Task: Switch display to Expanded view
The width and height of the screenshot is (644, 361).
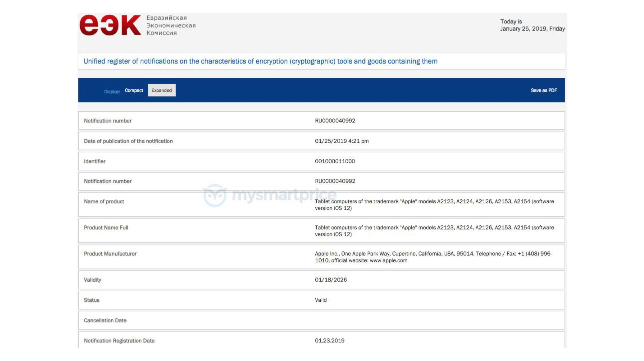Action: click(162, 90)
